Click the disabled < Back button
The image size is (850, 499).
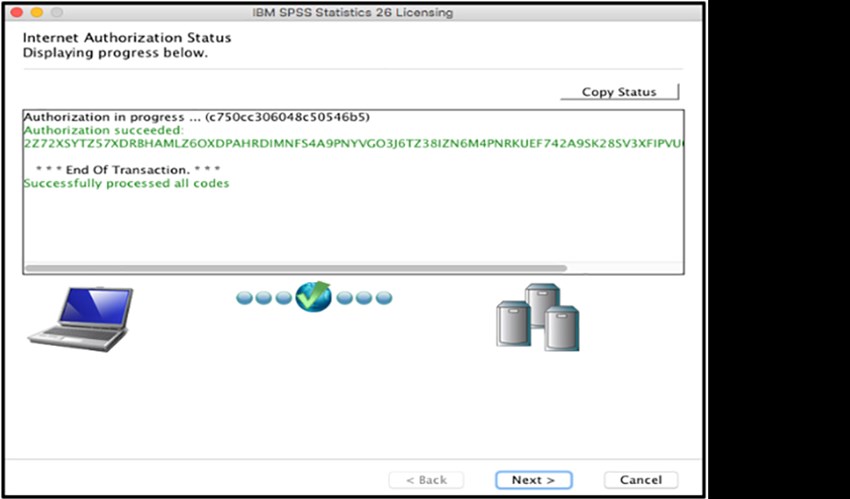pyautogui.click(x=426, y=480)
